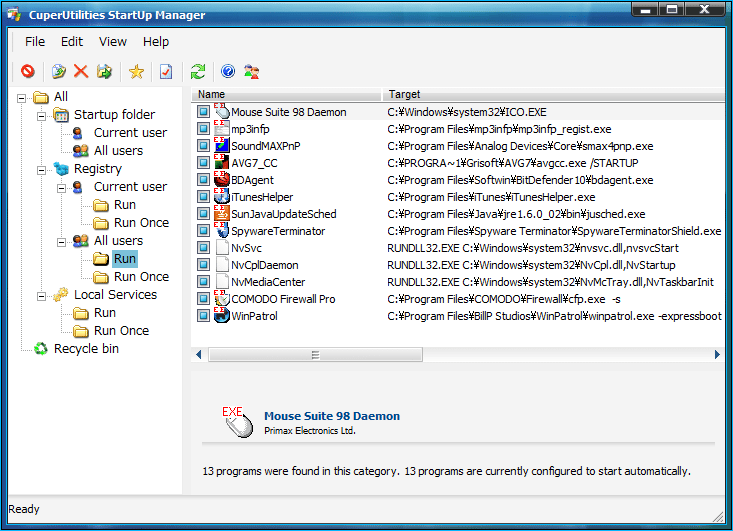Click the blue help question mark icon
Viewport: 733px width, 531px height.
pyautogui.click(x=228, y=71)
